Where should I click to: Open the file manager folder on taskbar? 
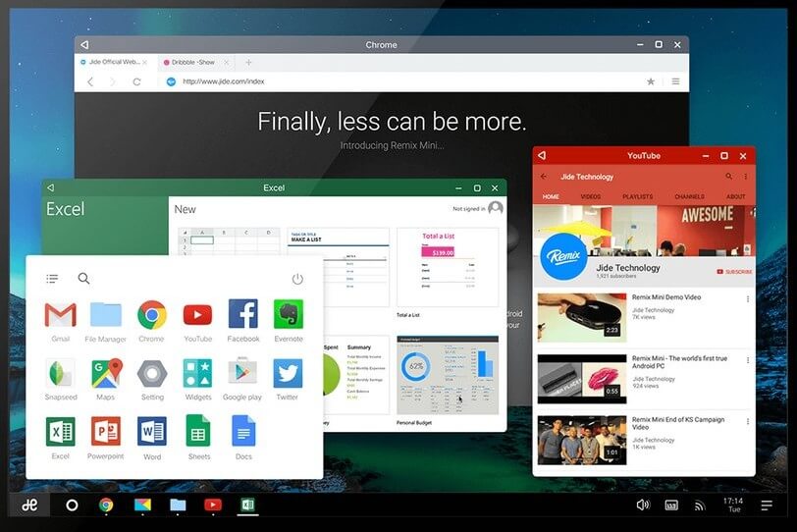click(x=178, y=505)
